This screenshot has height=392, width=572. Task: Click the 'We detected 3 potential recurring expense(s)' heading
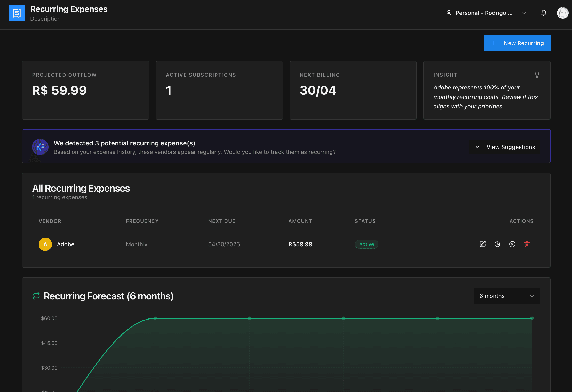(124, 143)
